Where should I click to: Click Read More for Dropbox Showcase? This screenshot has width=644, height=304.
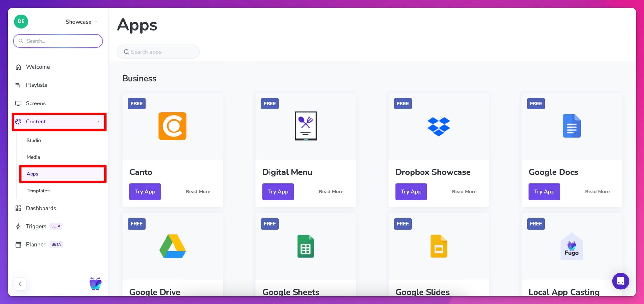point(464,191)
